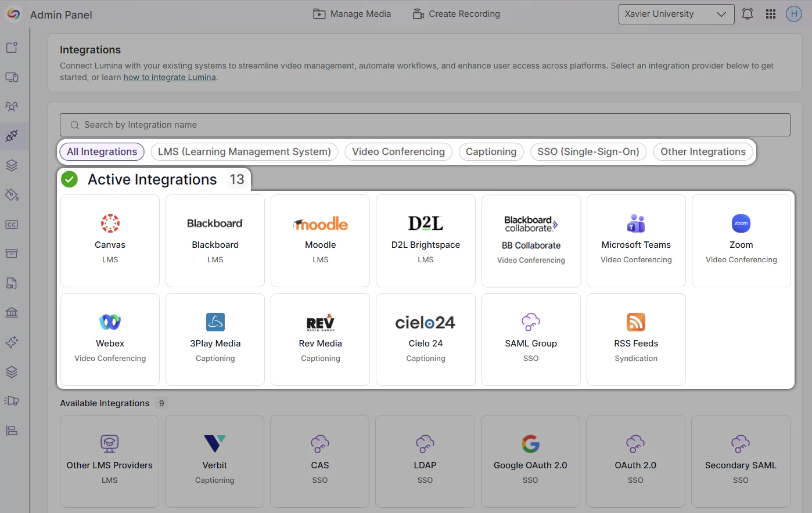This screenshot has height=513, width=812.
Task: Open the Zoom integration card
Action: pos(741,241)
